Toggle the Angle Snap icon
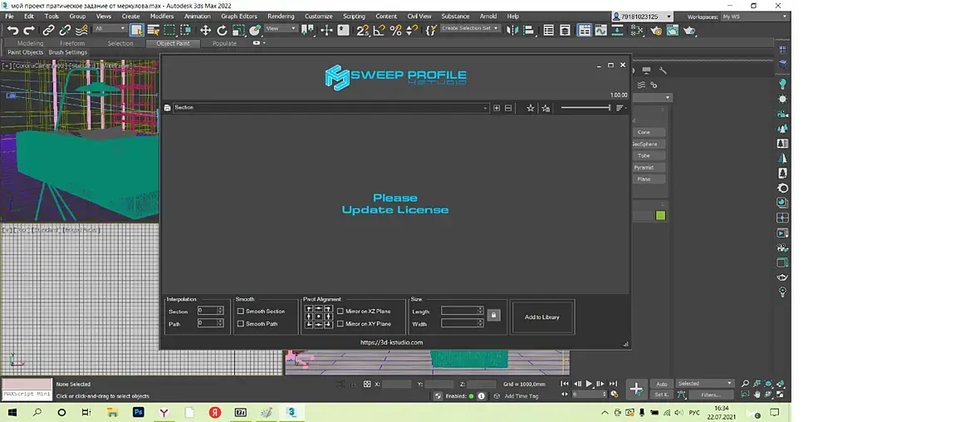Screen dimensions: 980x422 [x=379, y=30]
